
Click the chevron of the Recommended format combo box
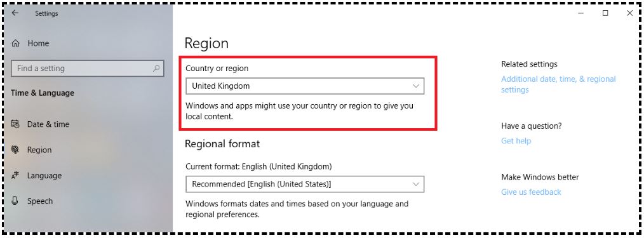(415, 184)
